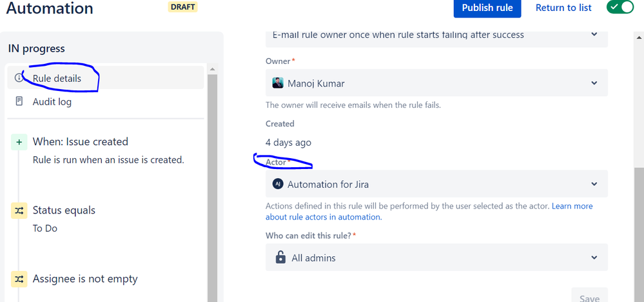644x302 pixels.
Task: Click the To Do status value text
Action: point(45,228)
